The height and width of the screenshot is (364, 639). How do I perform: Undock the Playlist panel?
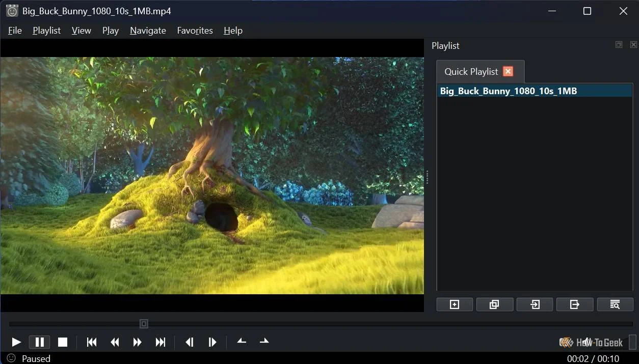click(x=619, y=45)
